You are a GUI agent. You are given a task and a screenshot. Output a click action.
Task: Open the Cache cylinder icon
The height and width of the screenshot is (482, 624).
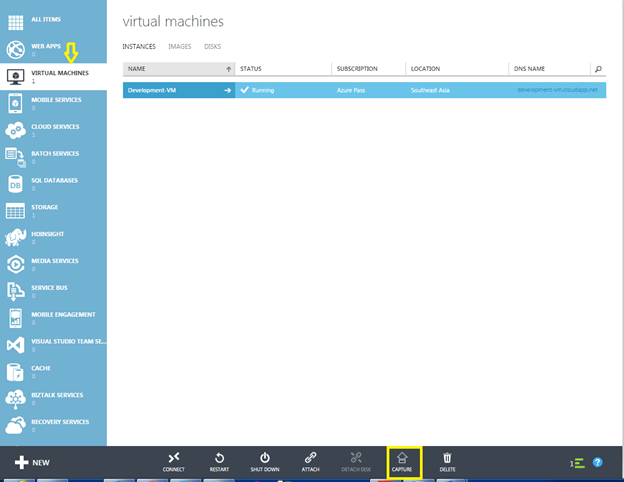16,372
